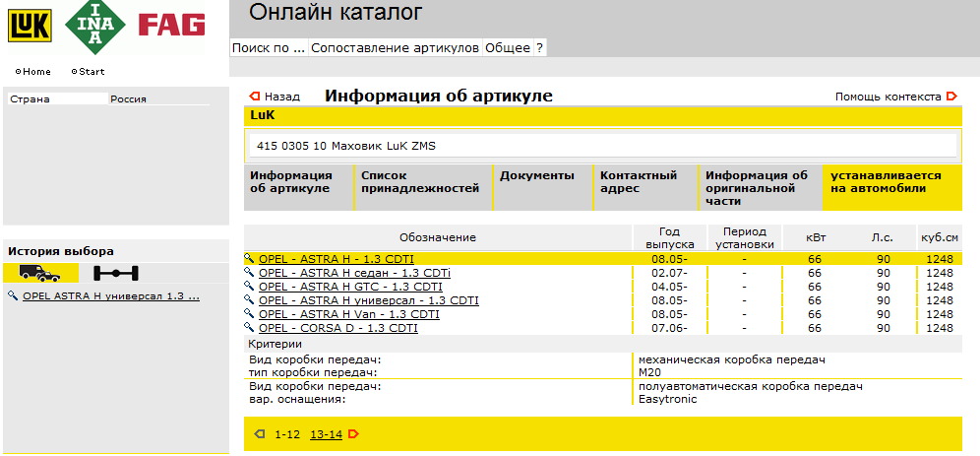Go to next page with red right pagination arrow
The width and height of the screenshot is (980, 456).
coord(354,434)
